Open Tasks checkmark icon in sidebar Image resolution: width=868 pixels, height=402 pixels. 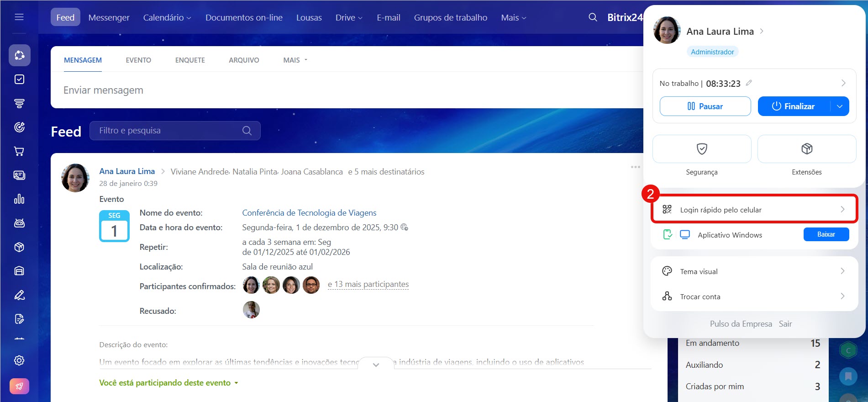coord(19,79)
